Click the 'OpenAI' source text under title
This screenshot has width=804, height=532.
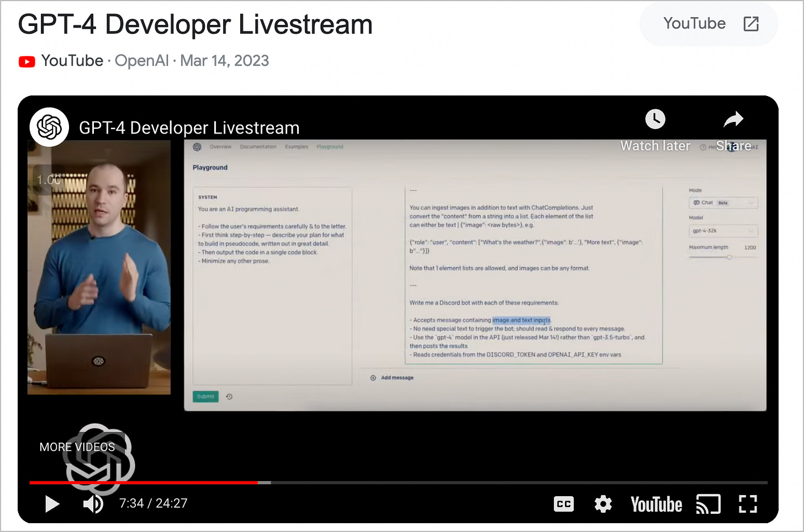[142, 61]
